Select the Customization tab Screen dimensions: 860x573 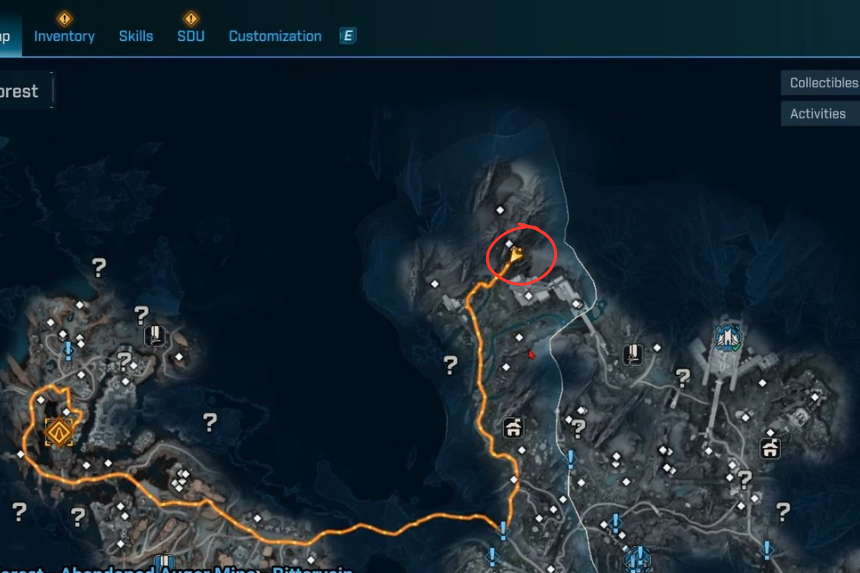[275, 36]
